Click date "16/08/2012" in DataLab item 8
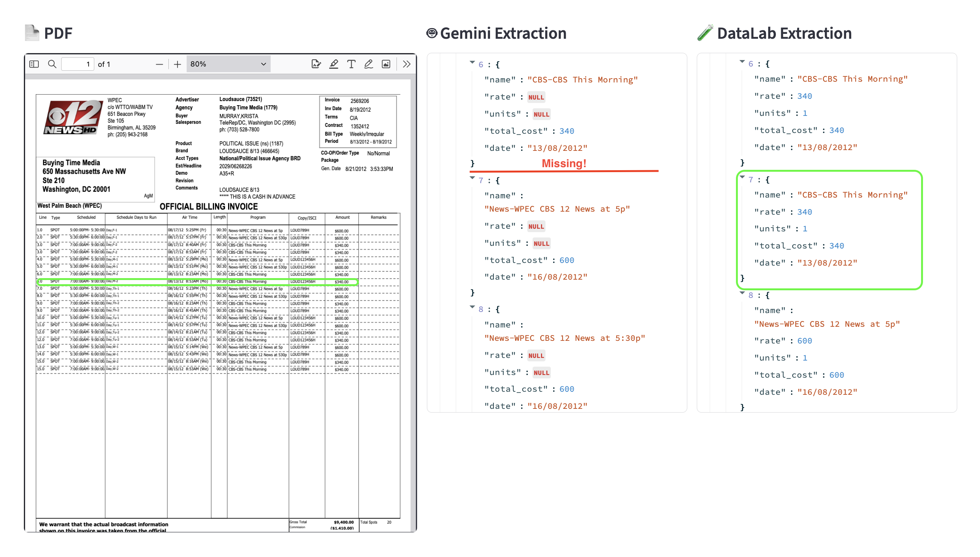Image resolution: width=980 pixels, height=557 pixels. click(x=827, y=392)
